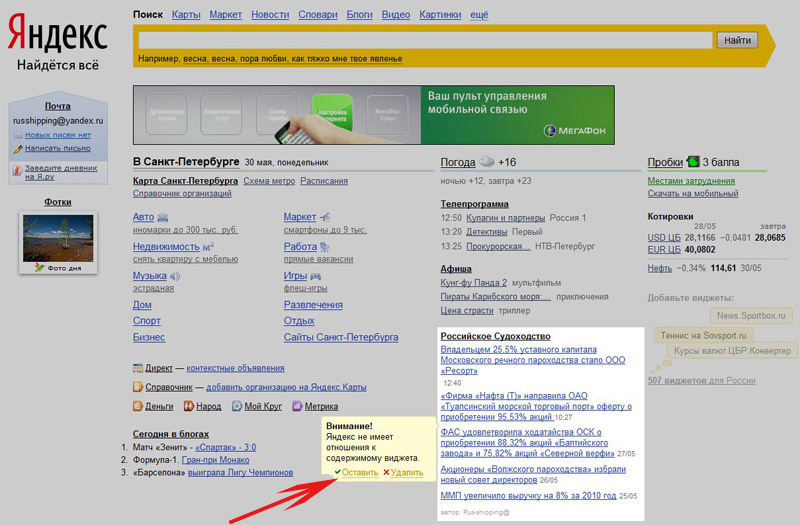Viewport: 800px width, 525px height.
Task: Click the Директ icon
Action: point(138,368)
